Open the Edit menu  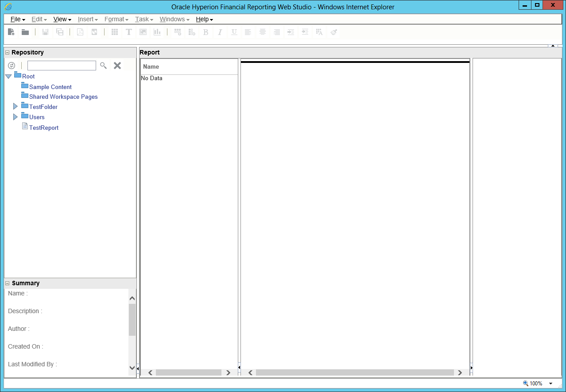tap(39, 19)
